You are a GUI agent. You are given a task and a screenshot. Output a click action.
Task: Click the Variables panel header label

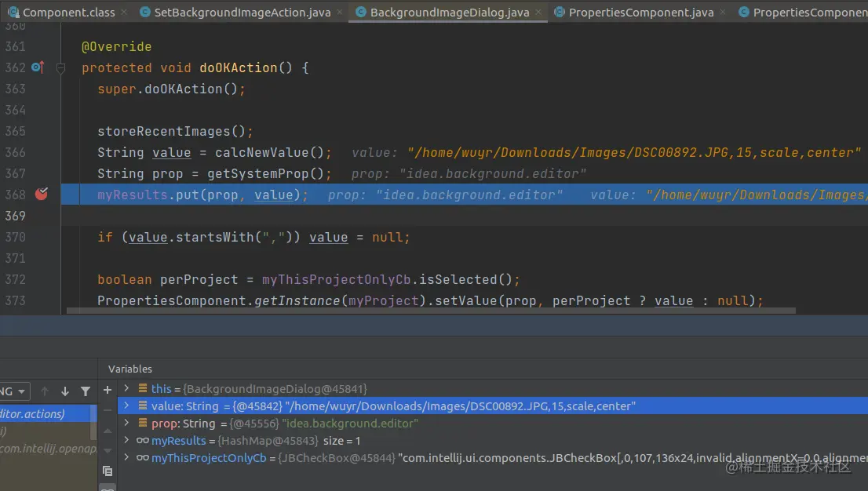click(130, 369)
